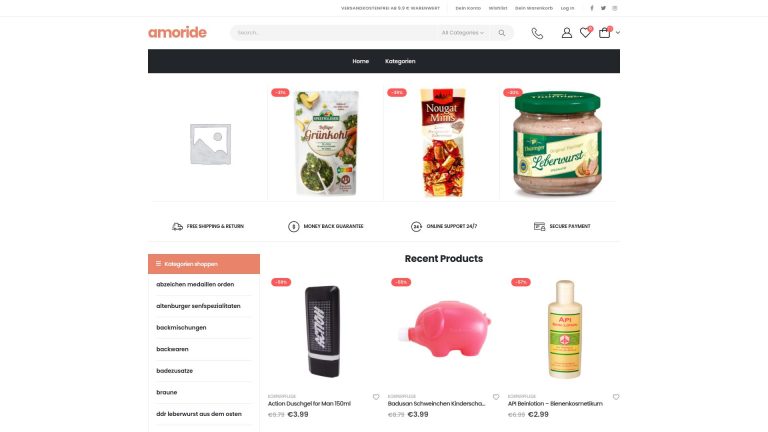This screenshot has width=768, height=432.
Task: Open the Twitter social icon
Action: pos(603,8)
